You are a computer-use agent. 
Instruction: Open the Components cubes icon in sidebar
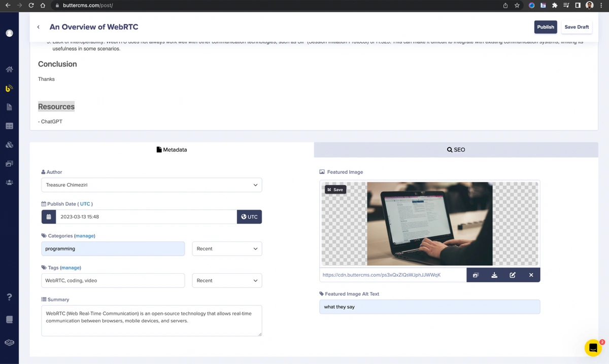tap(9, 145)
